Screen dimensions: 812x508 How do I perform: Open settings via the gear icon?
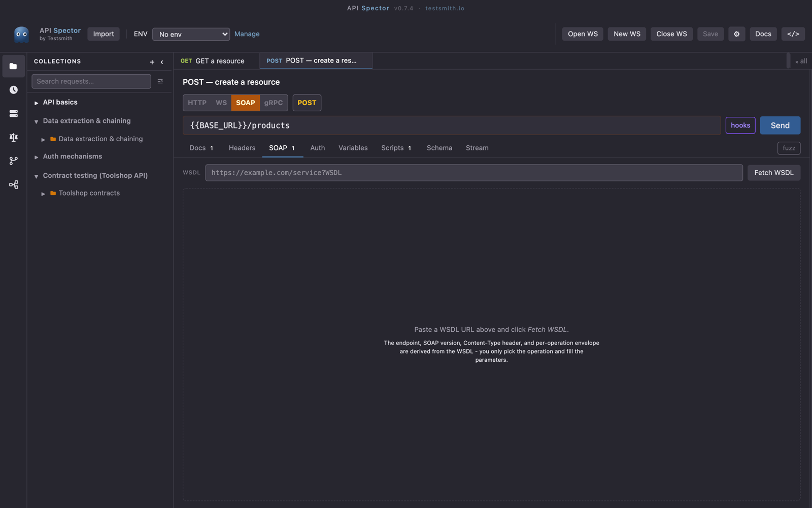pyautogui.click(x=736, y=34)
